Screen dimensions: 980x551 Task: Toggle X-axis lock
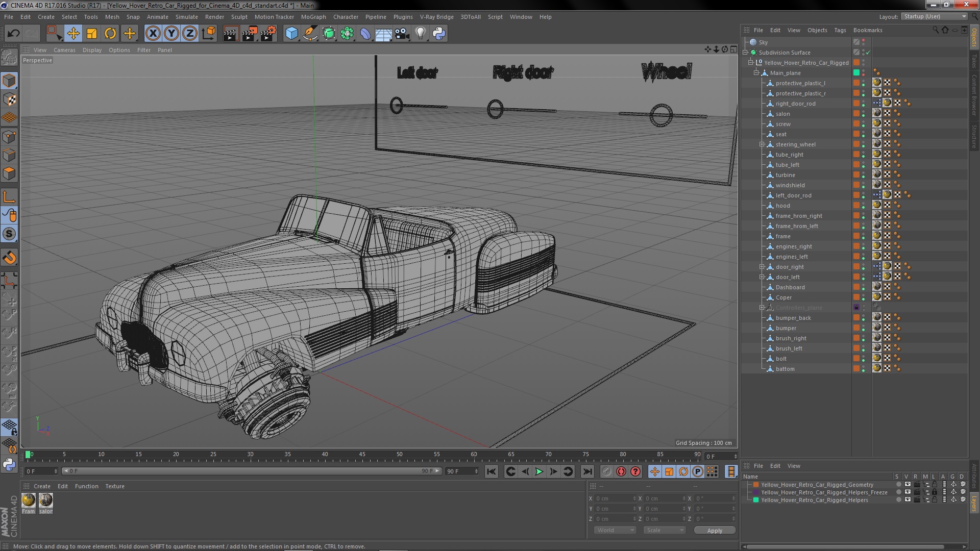(x=153, y=34)
